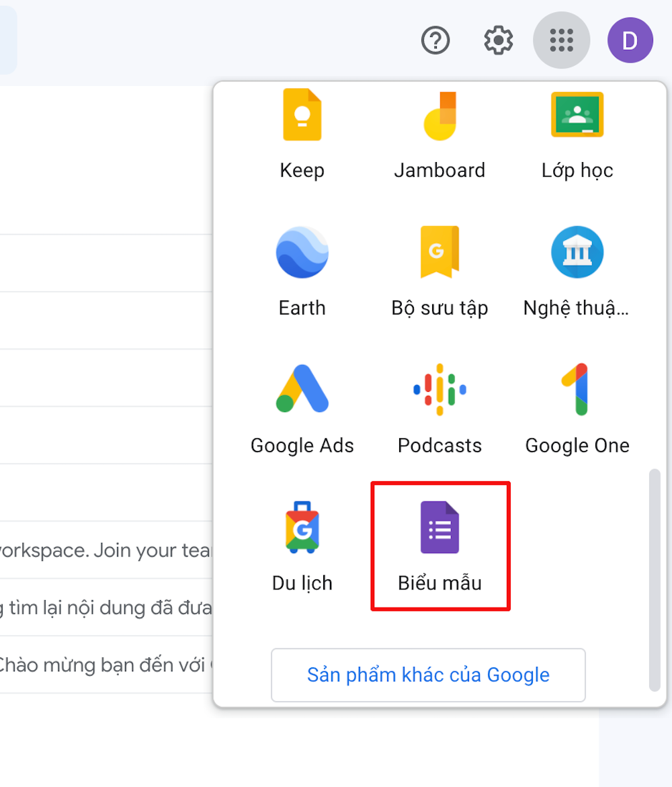This screenshot has height=787, width=672.
Task: Open Gmail settings via the gear
Action: point(497,40)
